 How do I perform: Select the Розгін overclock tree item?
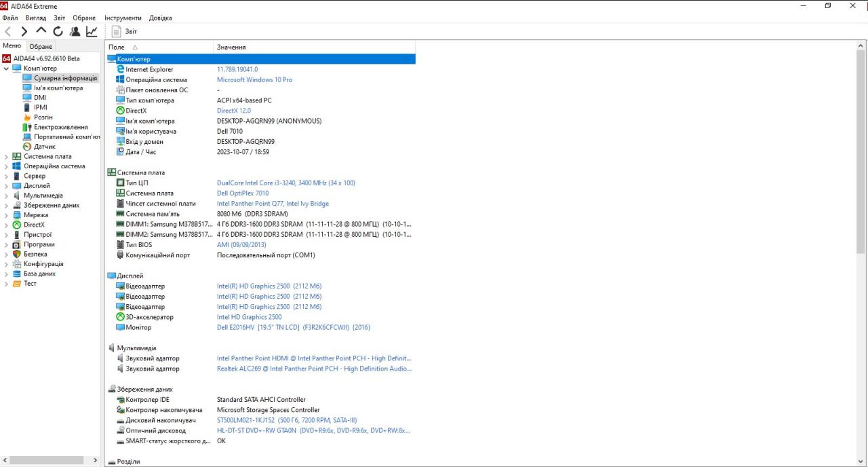click(x=43, y=117)
